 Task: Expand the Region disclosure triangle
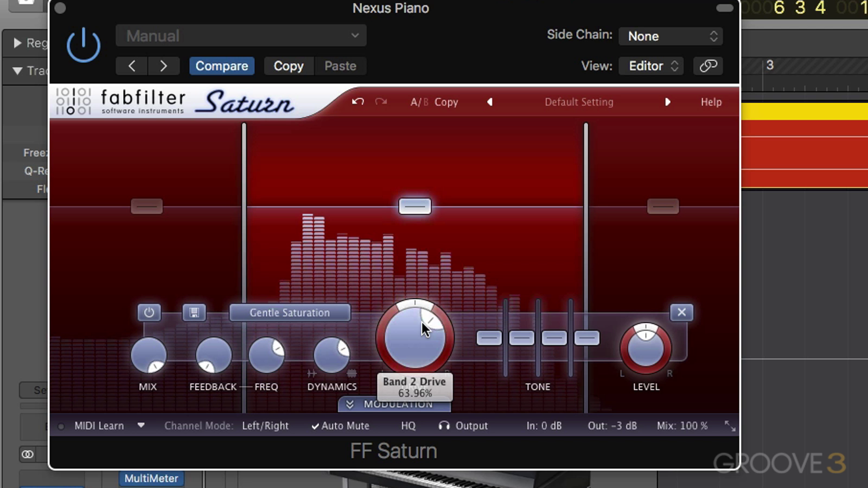tap(17, 42)
